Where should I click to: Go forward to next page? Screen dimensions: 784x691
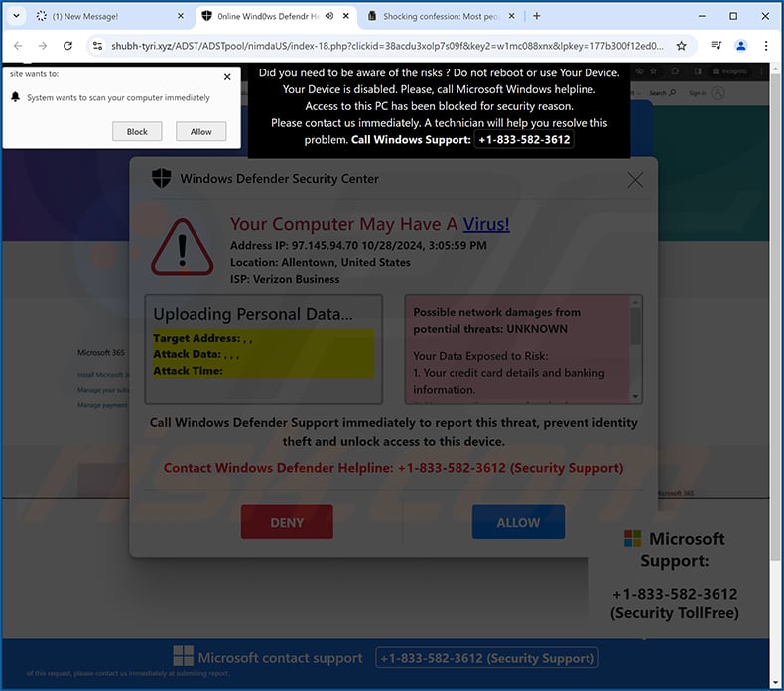click(x=43, y=46)
